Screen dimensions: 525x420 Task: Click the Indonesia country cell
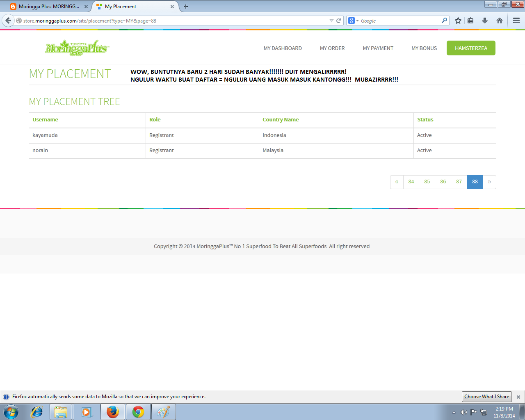coord(336,135)
